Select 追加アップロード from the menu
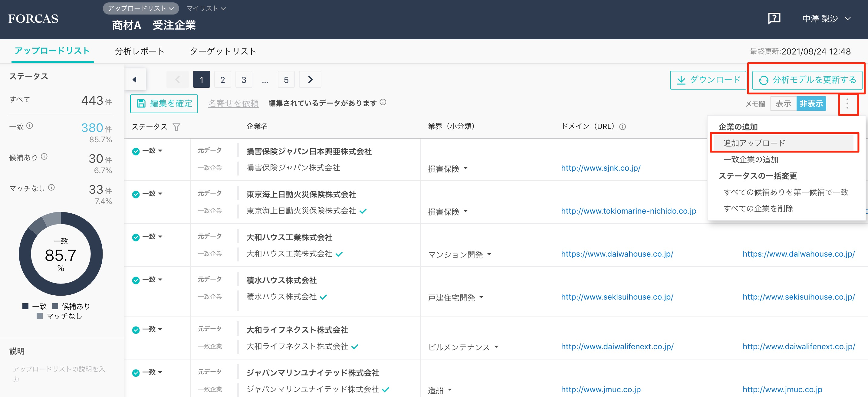 point(754,143)
